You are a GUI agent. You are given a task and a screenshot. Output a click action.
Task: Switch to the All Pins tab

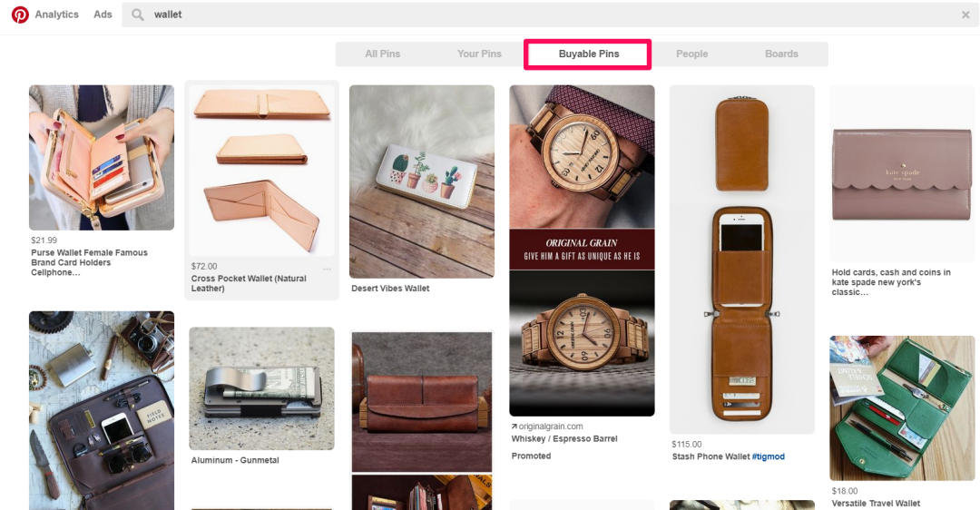(x=383, y=54)
